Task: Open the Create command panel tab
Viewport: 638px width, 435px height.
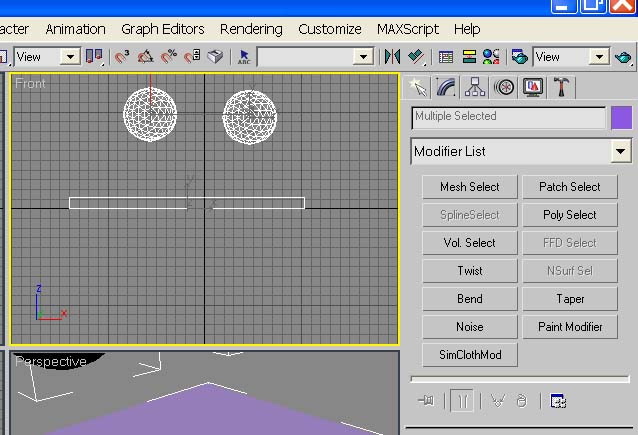Action: [x=418, y=87]
